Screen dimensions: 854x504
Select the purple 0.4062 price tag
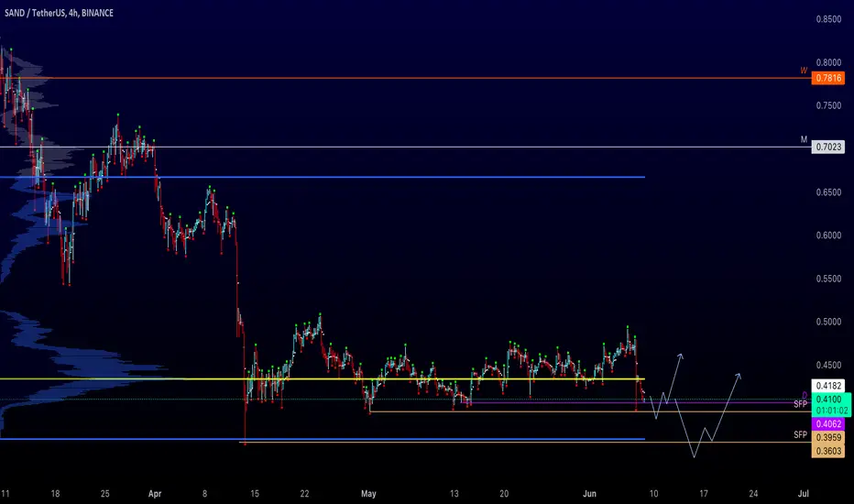click(x=827, y=424)
